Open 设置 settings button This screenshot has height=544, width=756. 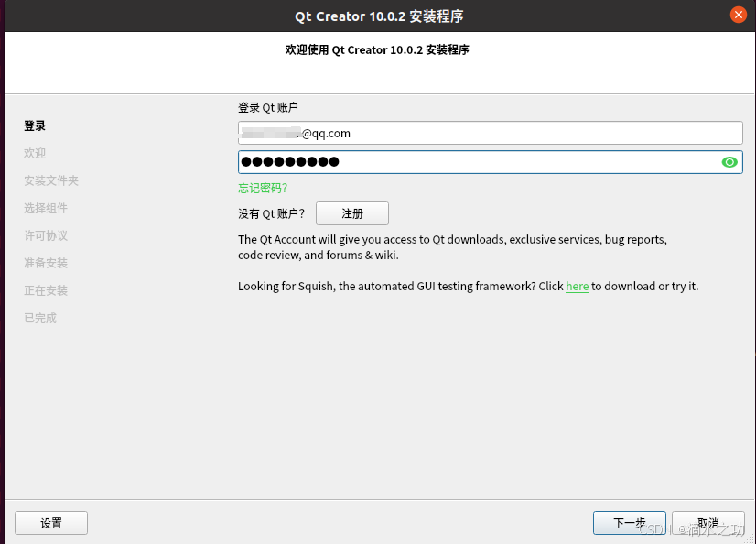click(51, 523)
